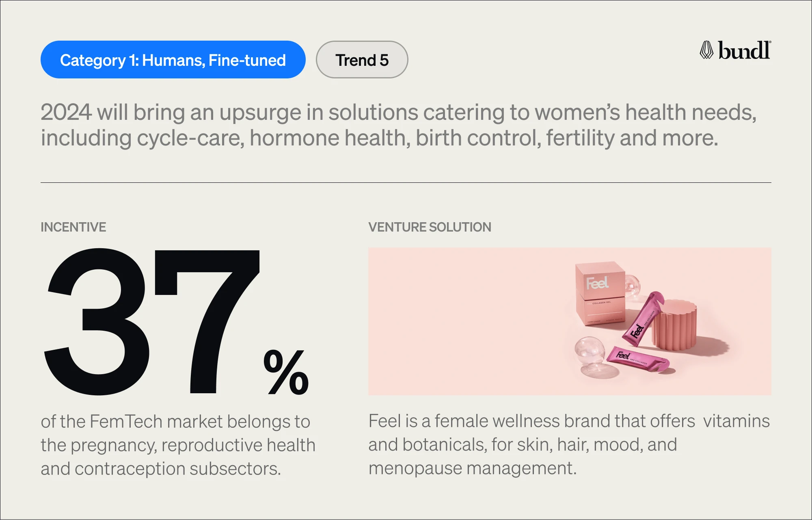Viewport: 812px width, 520px height.
Task: Click the small glass sphere behind the box
Action: tap(633, 286)
